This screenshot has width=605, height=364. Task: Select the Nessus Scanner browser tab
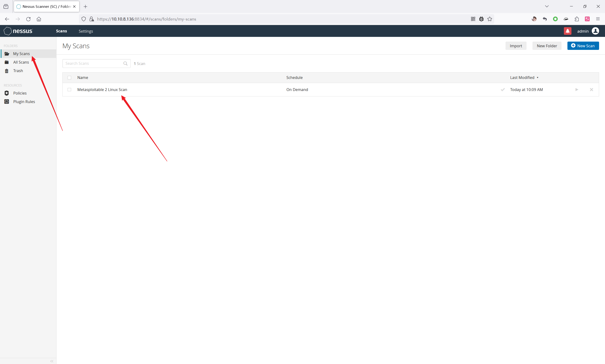coord(47,7)
